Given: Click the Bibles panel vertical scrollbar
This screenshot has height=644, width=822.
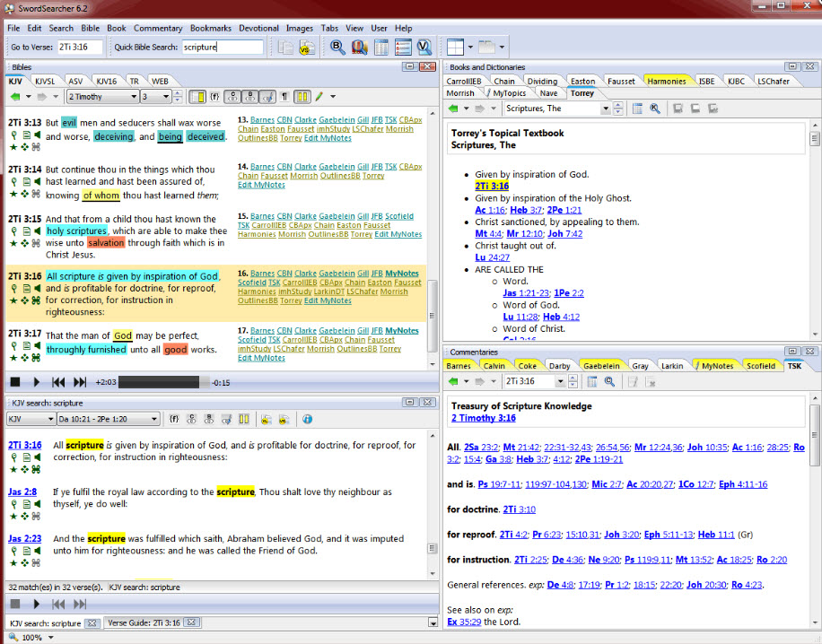Looking at the screenshot, I should point(433,239).
